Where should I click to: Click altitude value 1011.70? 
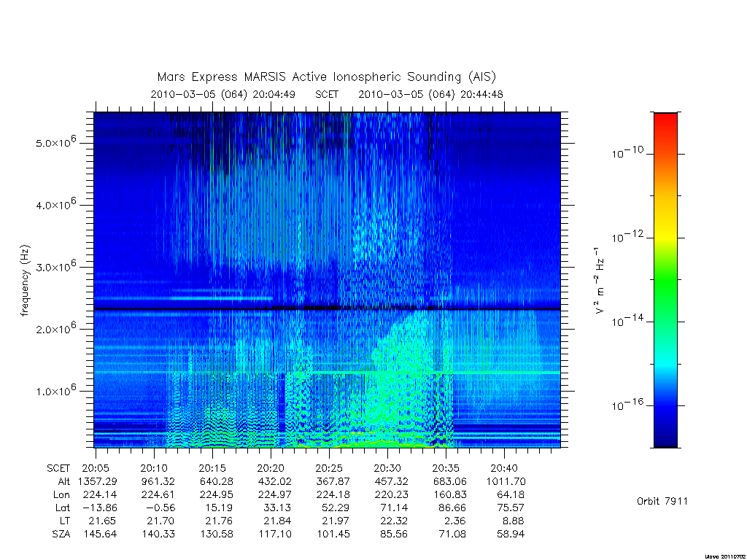coord(506,481)
